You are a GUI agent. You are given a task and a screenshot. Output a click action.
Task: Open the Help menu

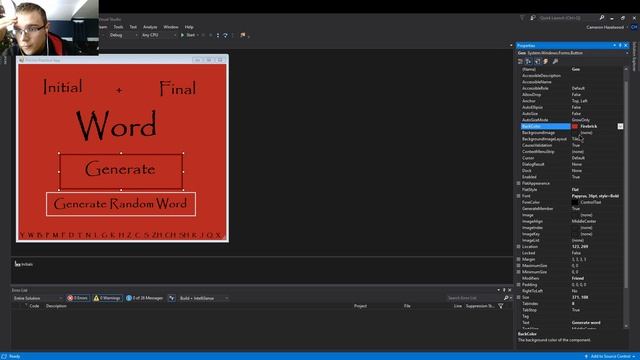(189, 27)
